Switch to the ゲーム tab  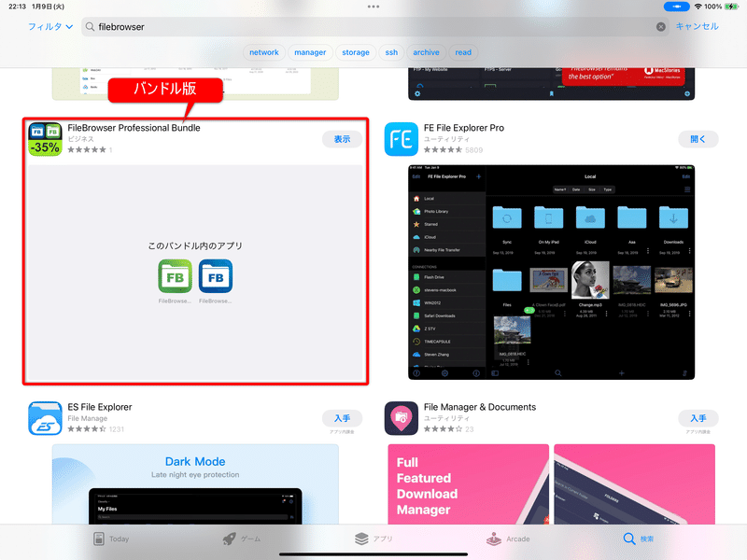click(x=241, y=539)
